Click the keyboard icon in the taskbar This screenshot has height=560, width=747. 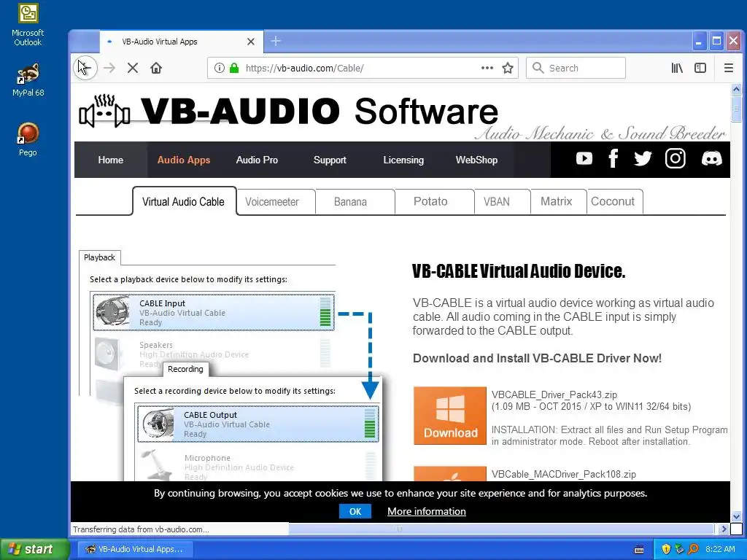click(x=639, y=549)
